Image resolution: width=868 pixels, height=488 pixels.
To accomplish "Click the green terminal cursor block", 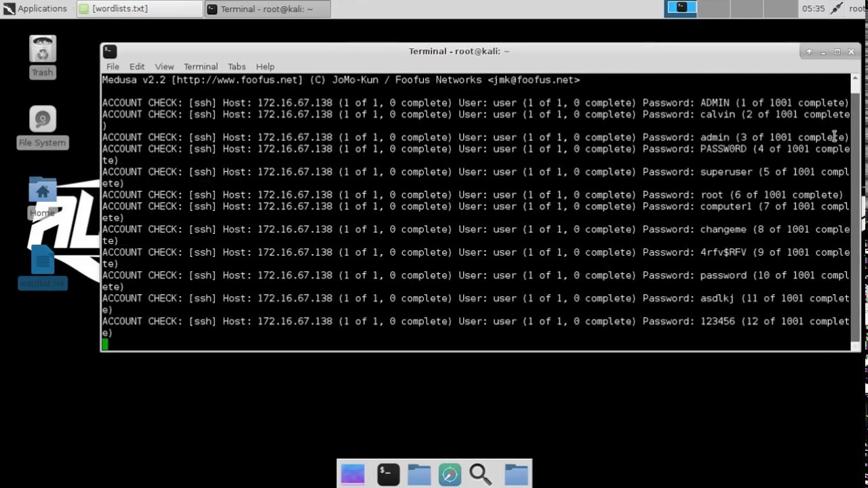I will (104, 344).
